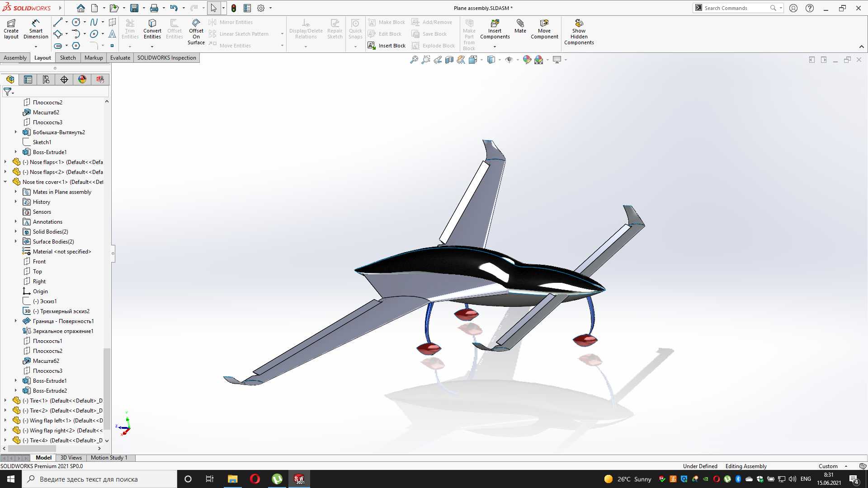This screenshot has height=488, width=868.
Task: Click the Rebuild traffic light icon
Action: [234, 8]
